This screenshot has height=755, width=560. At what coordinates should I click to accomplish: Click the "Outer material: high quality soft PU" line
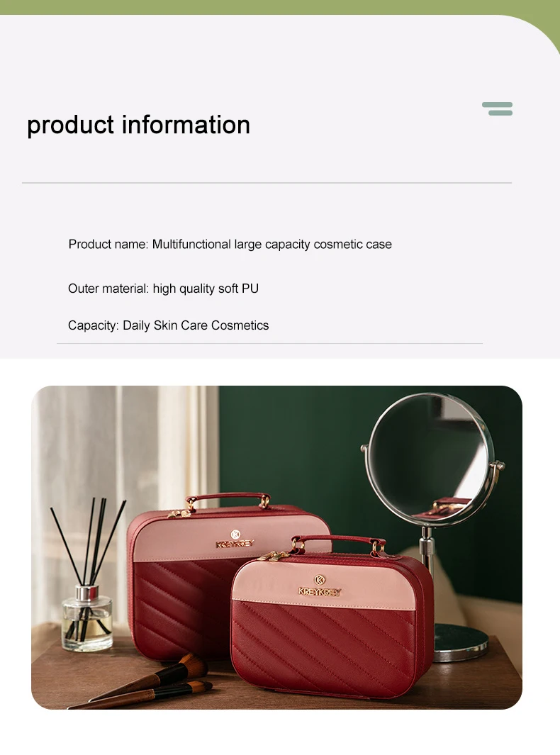tap(163, 289)
